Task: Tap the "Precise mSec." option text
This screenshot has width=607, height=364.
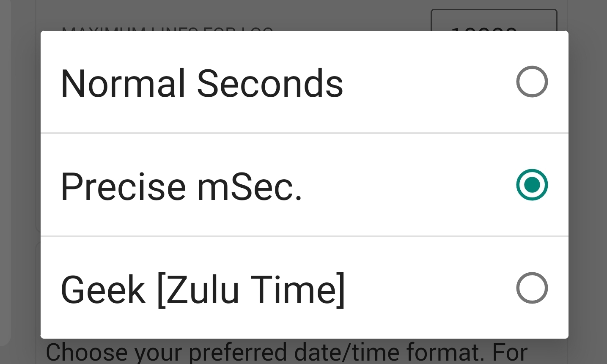Action: pyautogui.click(x=181, y=186)
